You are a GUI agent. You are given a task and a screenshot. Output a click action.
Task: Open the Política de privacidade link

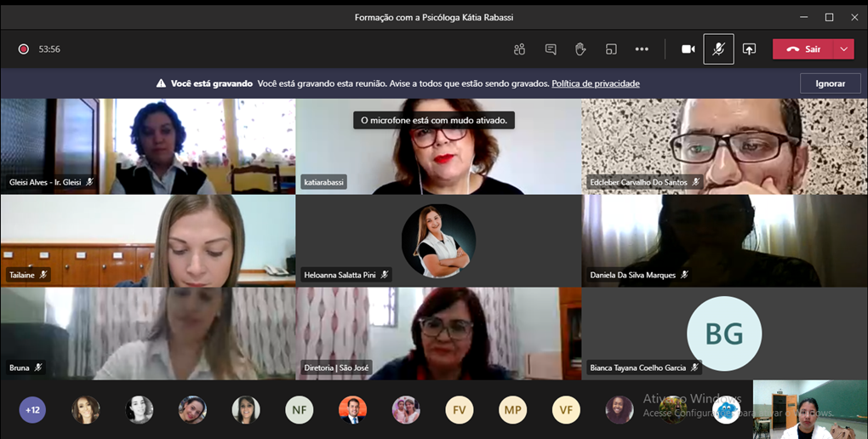click(595, 83)
